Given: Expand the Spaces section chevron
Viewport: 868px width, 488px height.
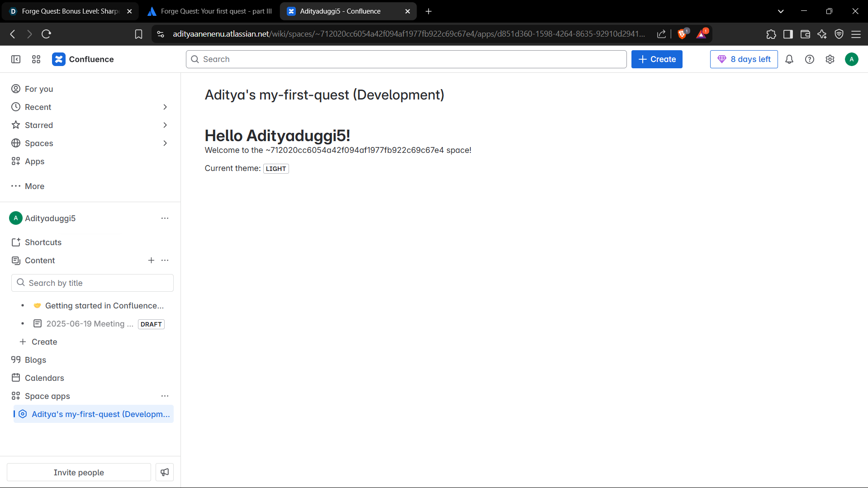Looking at the screenshot, I should (x=165, y=143).
